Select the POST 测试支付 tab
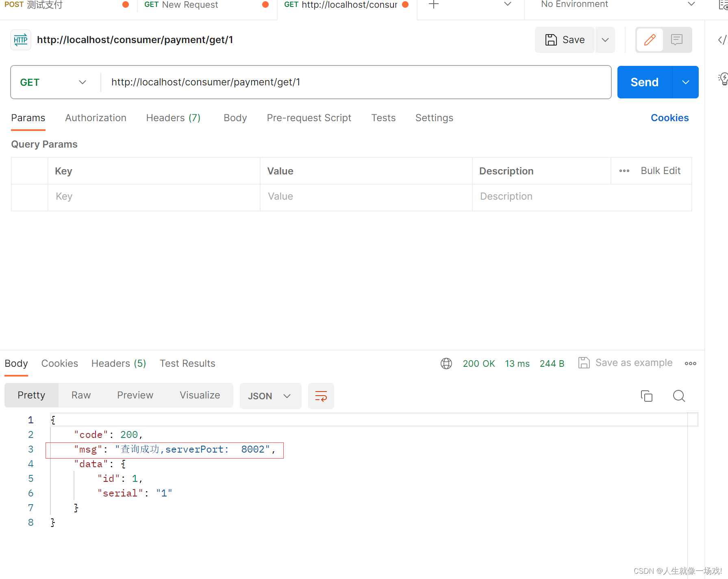This screenshot has height=579, width=728. tap(67, 6)
